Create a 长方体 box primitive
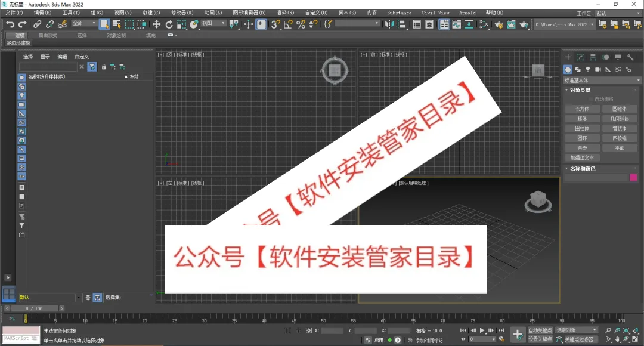Screen dimensions: 644x346 [x=582, y=109]
